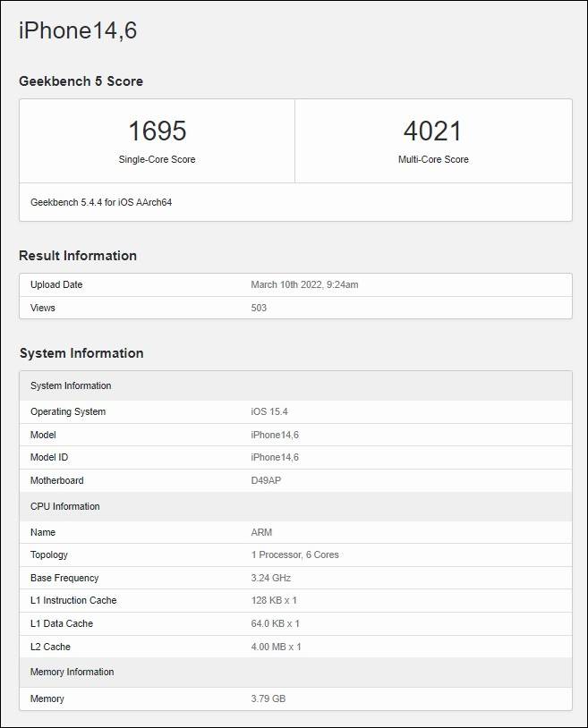
Task: Click the L1 Data Cache label
Action: pos(62,623)
